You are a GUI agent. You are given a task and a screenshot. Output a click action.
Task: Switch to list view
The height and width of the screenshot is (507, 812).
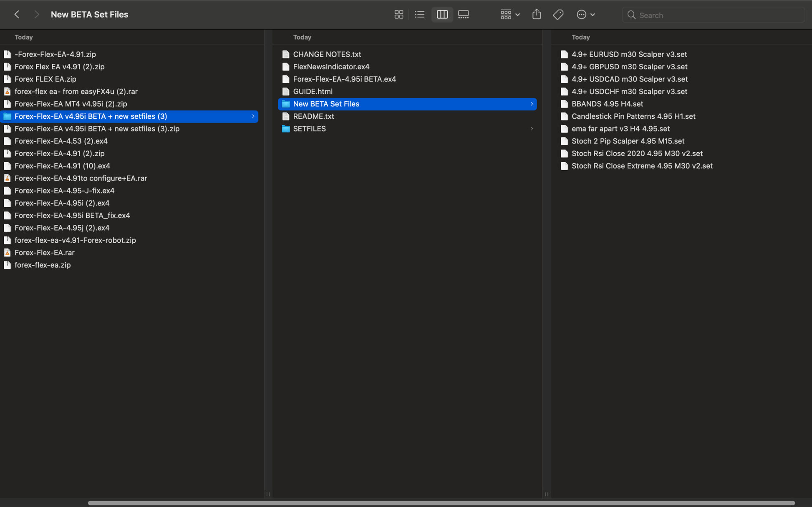tap(419, 15)
